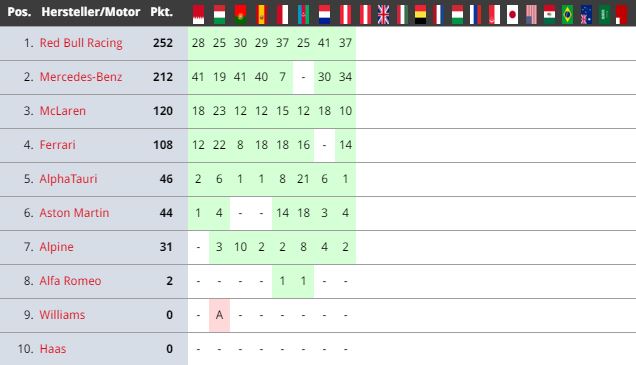Select the Saudi Arabia flag icon
This screenshot has height=365, width=636.
pos(605,15)
